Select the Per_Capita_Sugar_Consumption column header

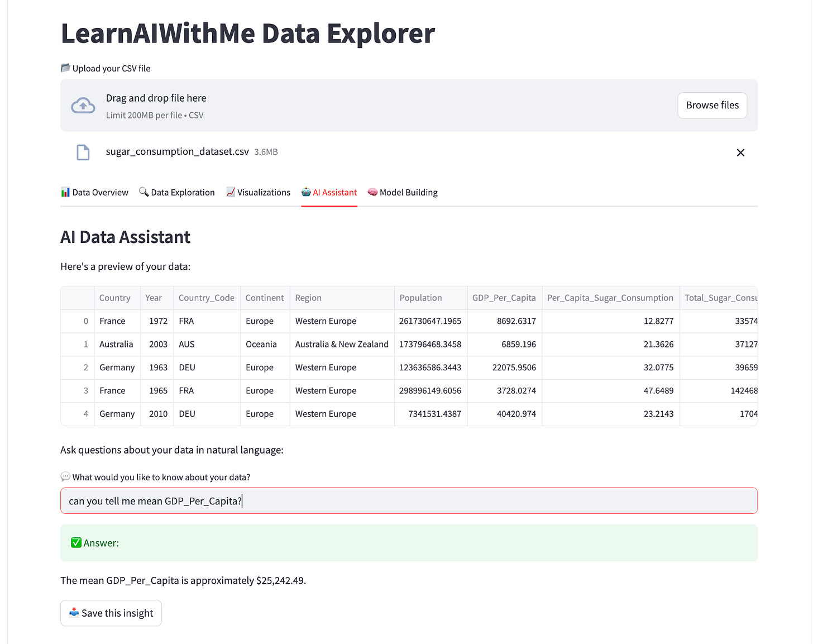(x=610, y=298)
